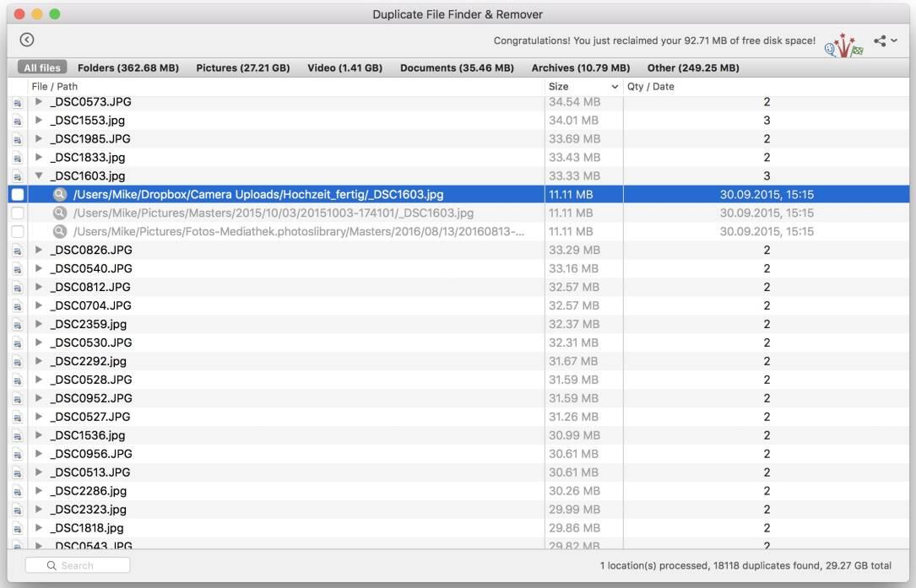The width and height of the screenshot is (916, 588).
Task: Collapse the _DSC1603.jpg group
Action: click(39, 176)
